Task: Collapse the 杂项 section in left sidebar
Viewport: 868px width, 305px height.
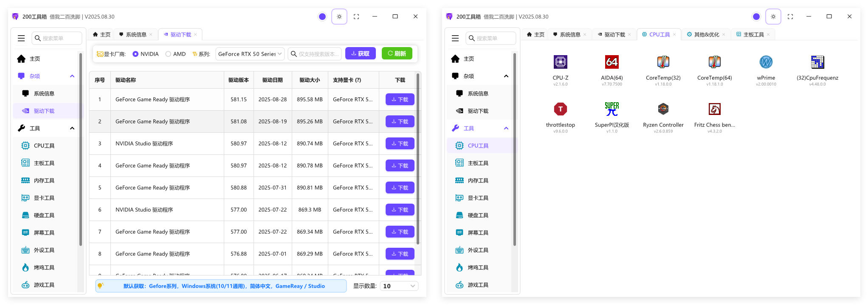Action: [72, 76]
